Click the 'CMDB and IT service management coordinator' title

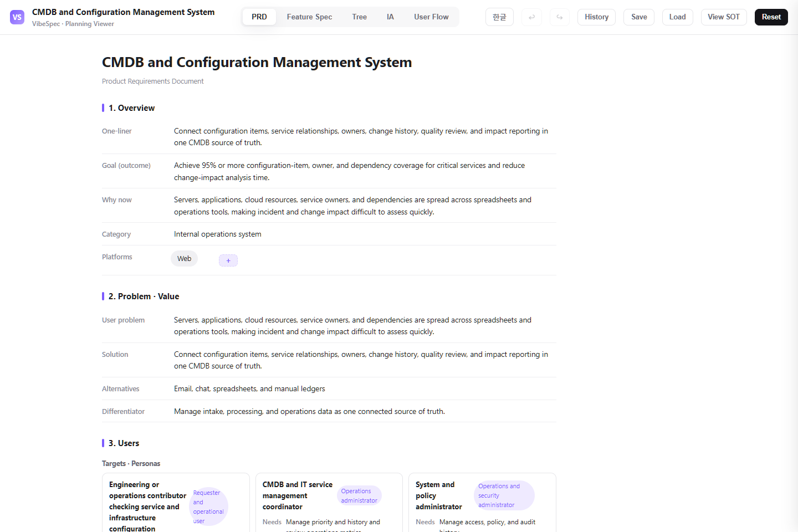298,496
